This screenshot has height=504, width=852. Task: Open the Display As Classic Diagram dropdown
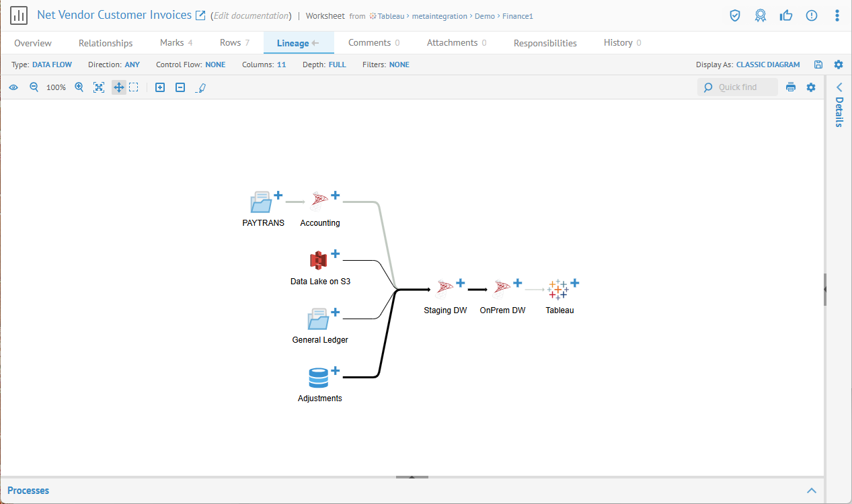click(768, 65)
